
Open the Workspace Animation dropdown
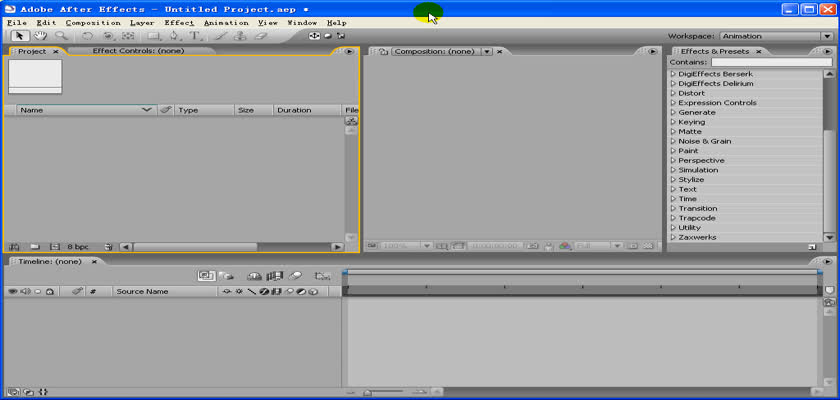[776, 36]
